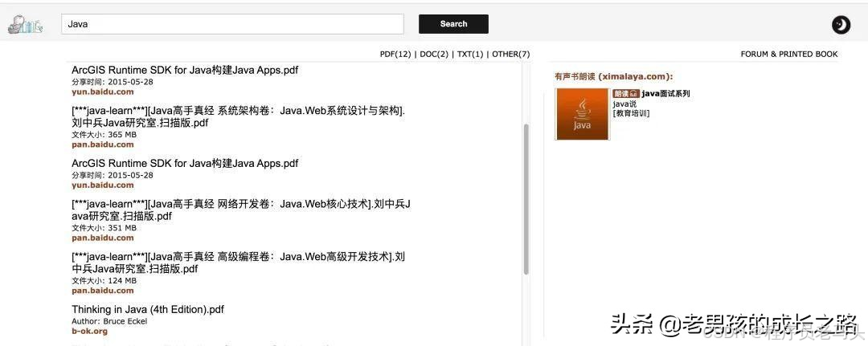Click pan.baidu.com under 124 MB file

103,291
